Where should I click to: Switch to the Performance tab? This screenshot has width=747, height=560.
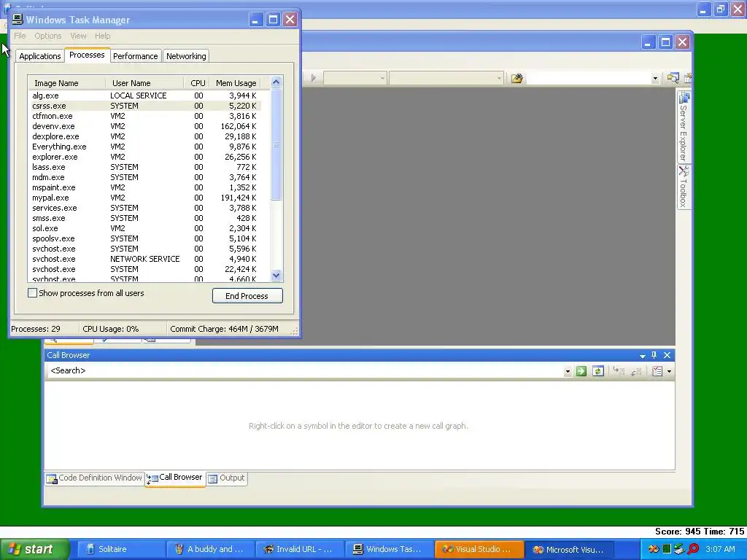[135, 56]
